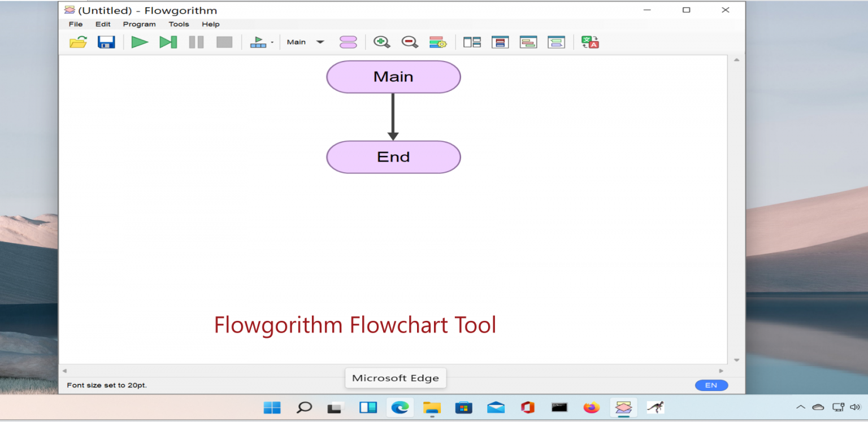Zoom in on the flowchart
Screen dimensions: 868x422
pyautogui.click(x=381, y=41)
